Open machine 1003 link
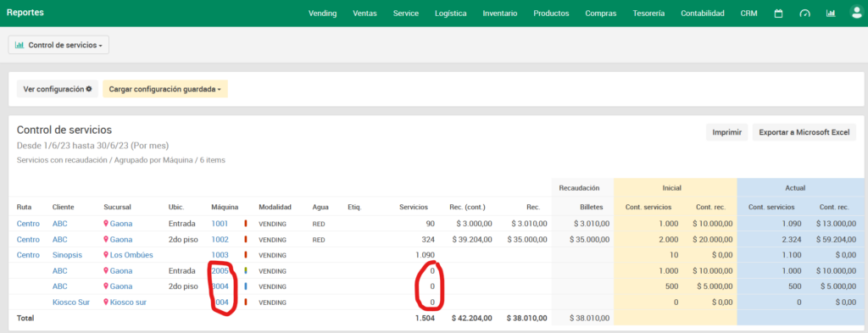Viewport: 868px width, 333px height. (220, 255)
